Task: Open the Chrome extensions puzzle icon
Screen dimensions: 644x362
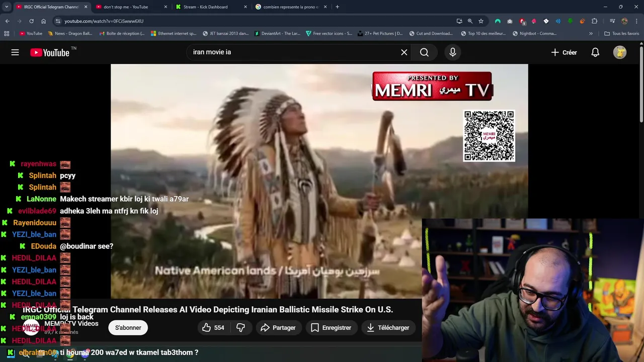Action: (x=594, y=21)
